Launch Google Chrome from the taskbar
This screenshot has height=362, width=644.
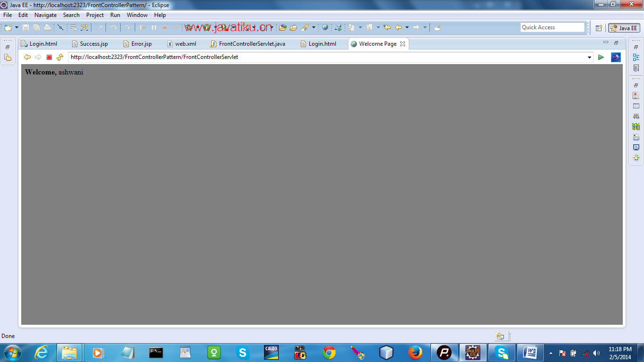tap(329, 353)
